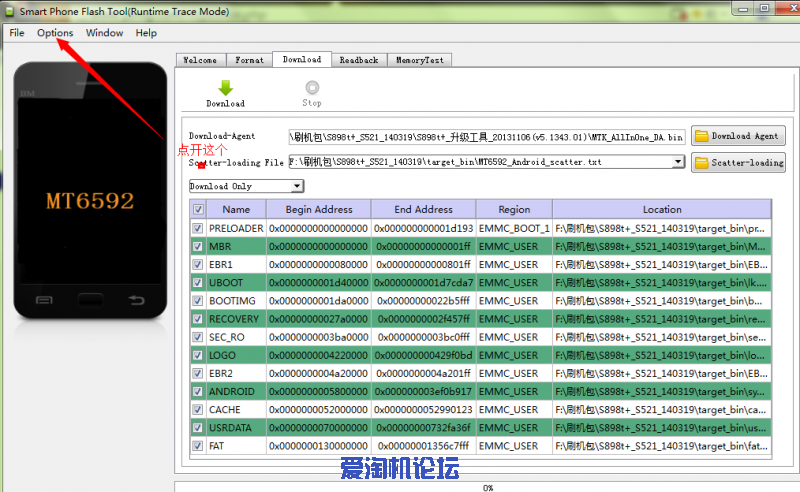
Task: Click the Scatter-loading folder button
Action: 738,163
